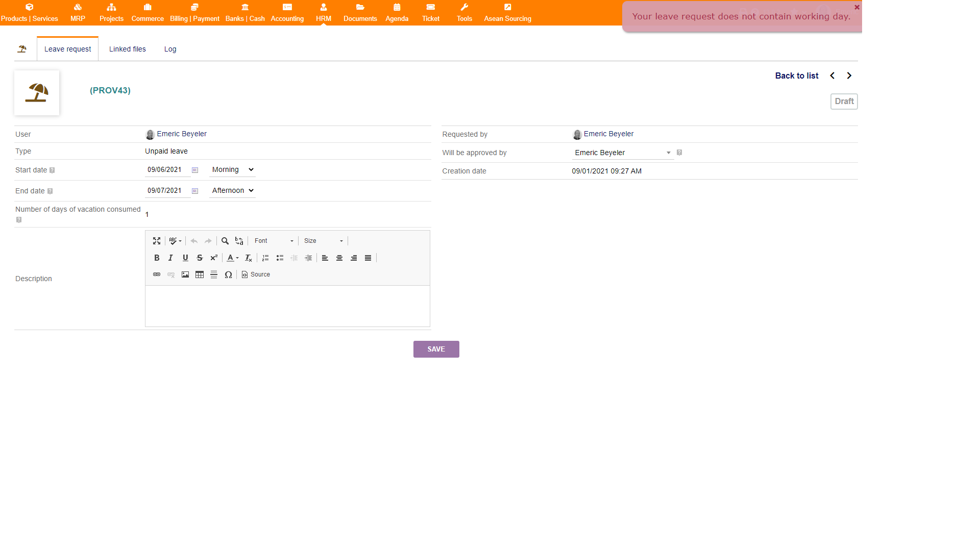Viewport: 980px width, 551px height.
Task: Toggle underline formatting
Action: (x=185, y=258)
